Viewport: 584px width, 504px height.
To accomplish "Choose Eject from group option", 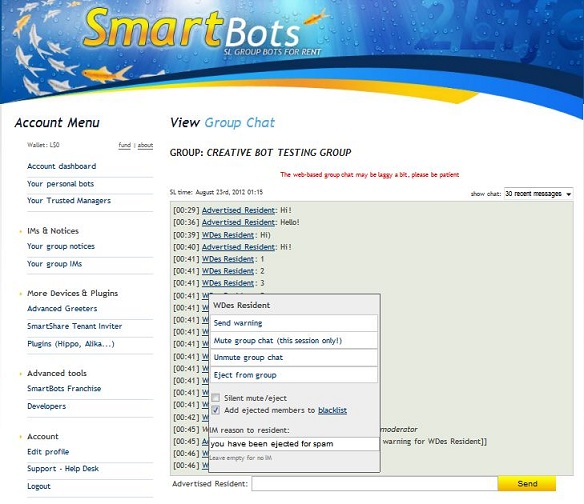I will [294, 375].
